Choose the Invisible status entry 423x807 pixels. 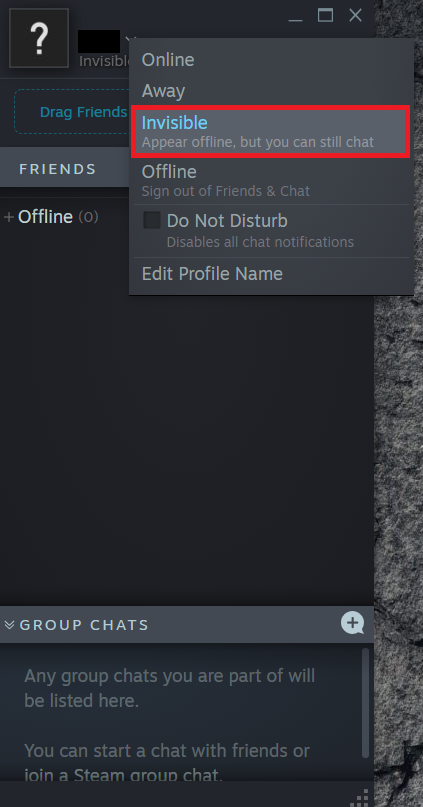click(271, 131)
